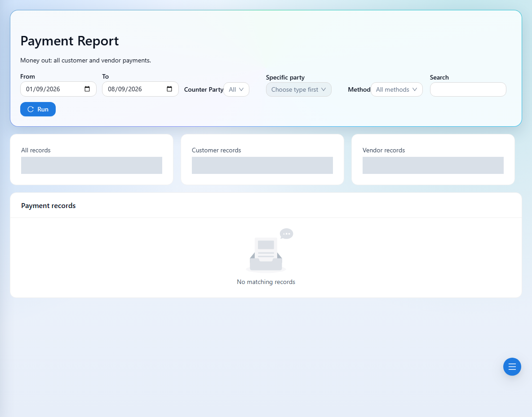Open the To date calendar picker icon
Viewport: 532px width, 417px height.
pos(169,89)
